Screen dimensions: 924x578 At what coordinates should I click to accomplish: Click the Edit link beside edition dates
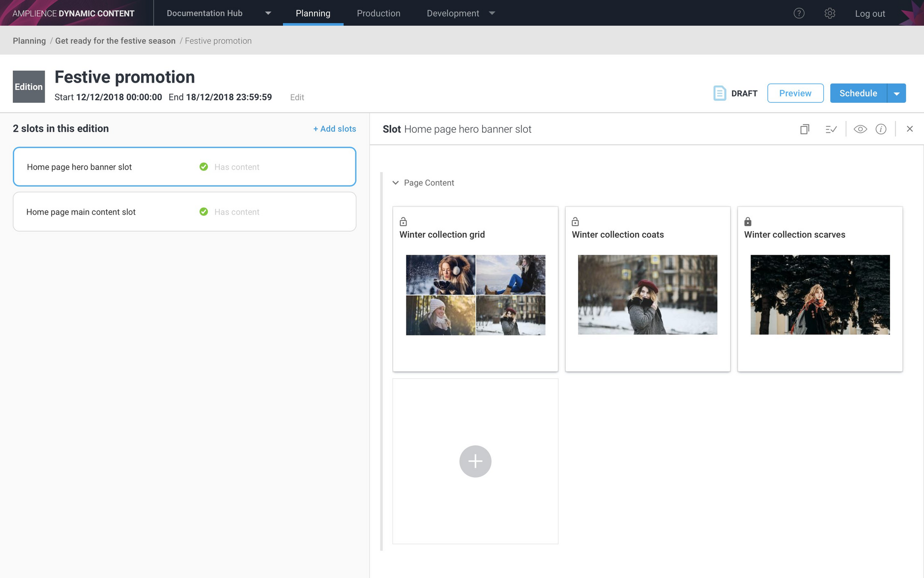(x=297, y=97)
